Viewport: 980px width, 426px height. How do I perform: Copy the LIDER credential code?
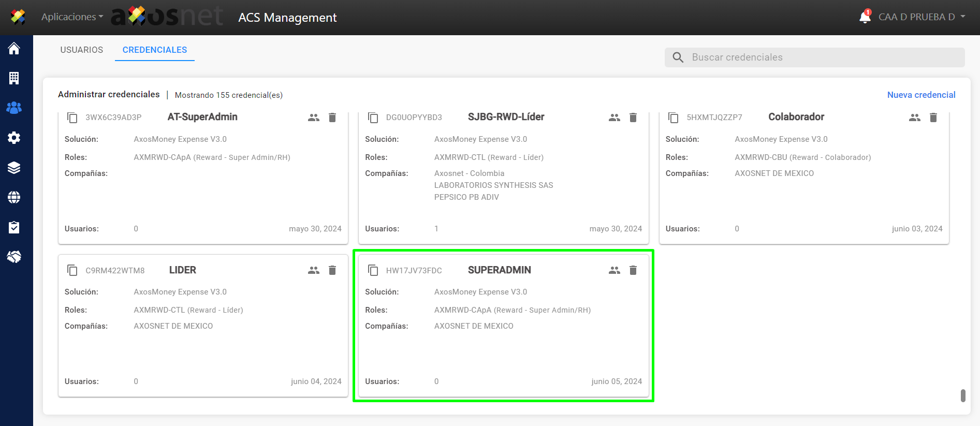72,270
